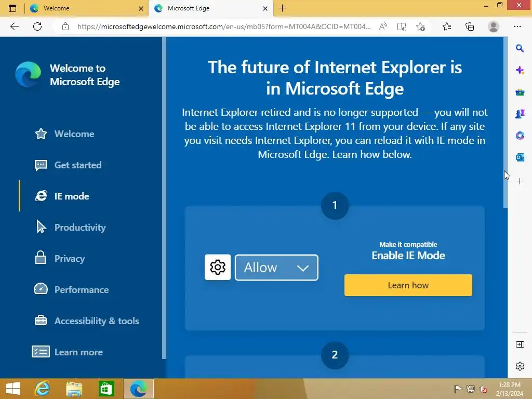
Task: Click the tab actions menu icon
Action: (12, 8)
